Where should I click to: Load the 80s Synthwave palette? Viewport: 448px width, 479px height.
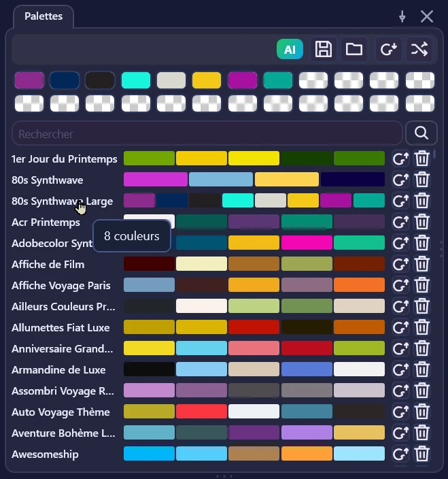click(x=400, y=180)
